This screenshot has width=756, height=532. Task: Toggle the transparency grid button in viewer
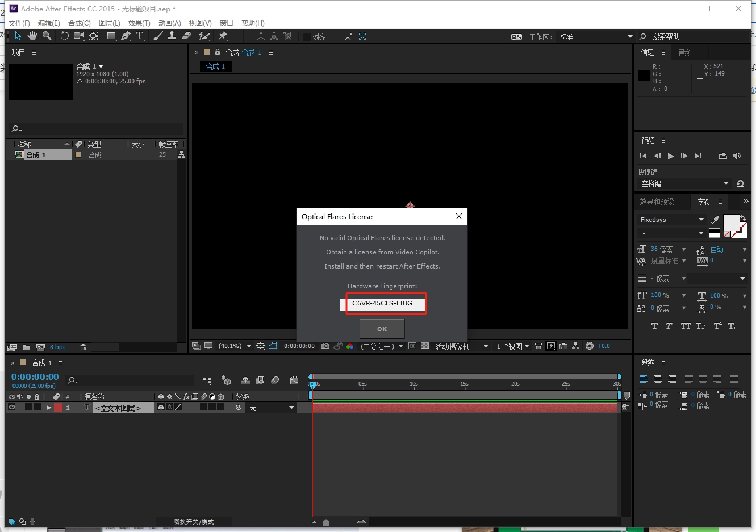pos(424,346)
